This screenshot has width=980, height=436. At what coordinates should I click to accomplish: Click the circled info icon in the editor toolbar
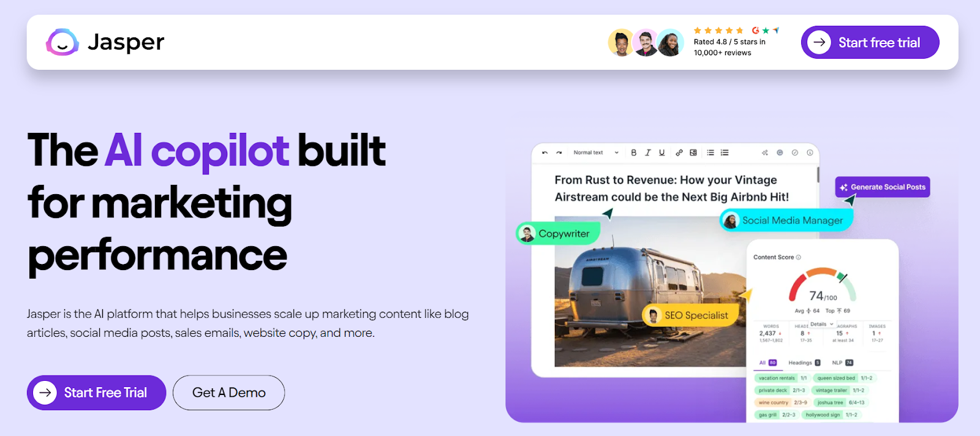[810, 152]
